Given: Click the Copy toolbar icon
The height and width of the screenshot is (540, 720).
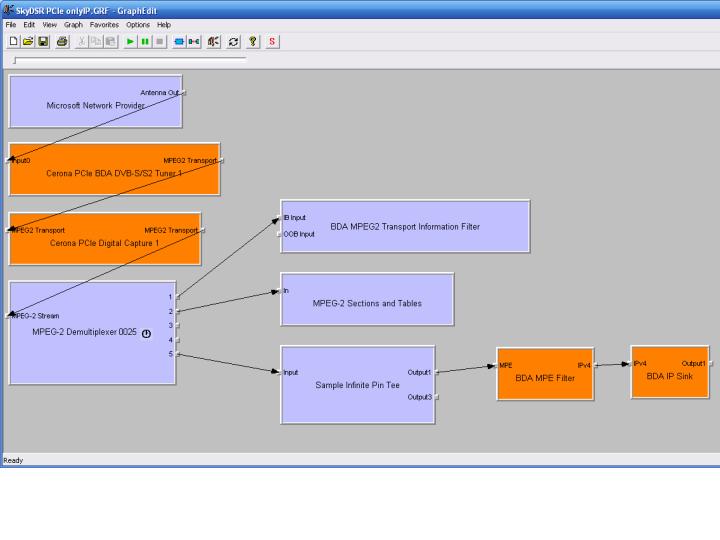Looking at the screenshot, I should point(96,42).
